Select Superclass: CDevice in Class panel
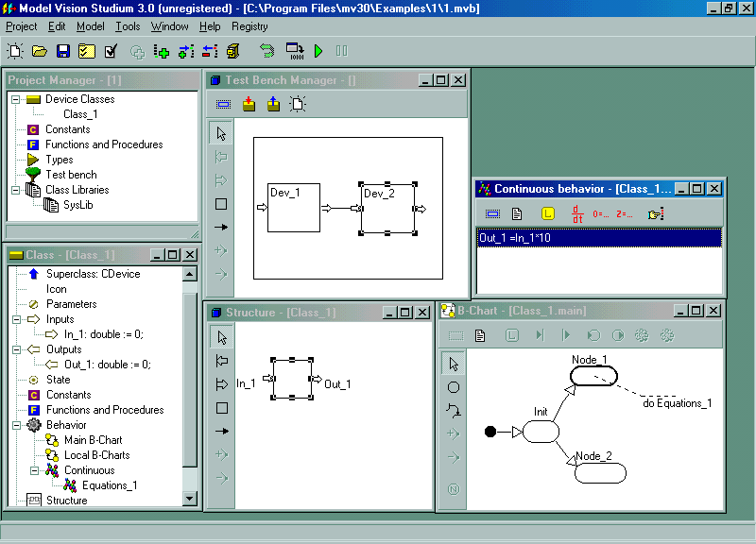This screenshot has height=544, width=756. point(93,274)
